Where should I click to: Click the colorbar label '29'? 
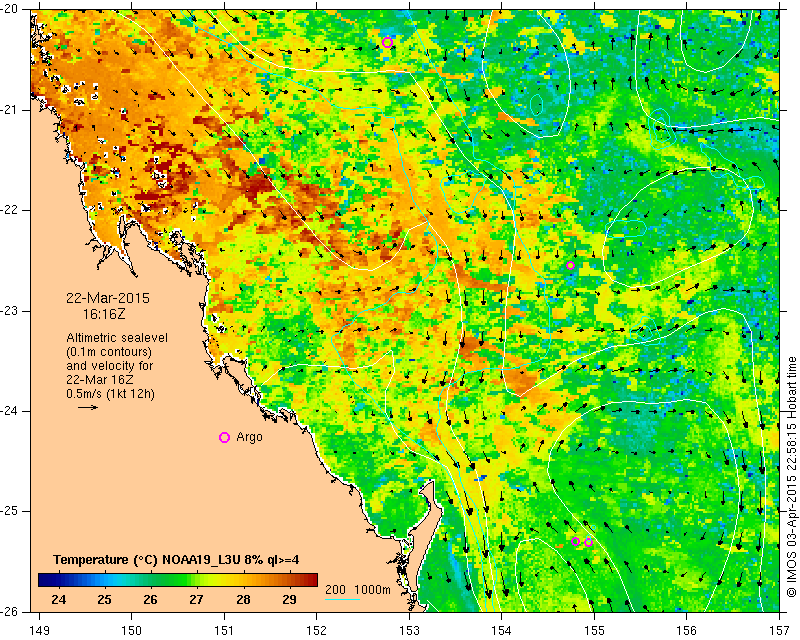(289, 599)
